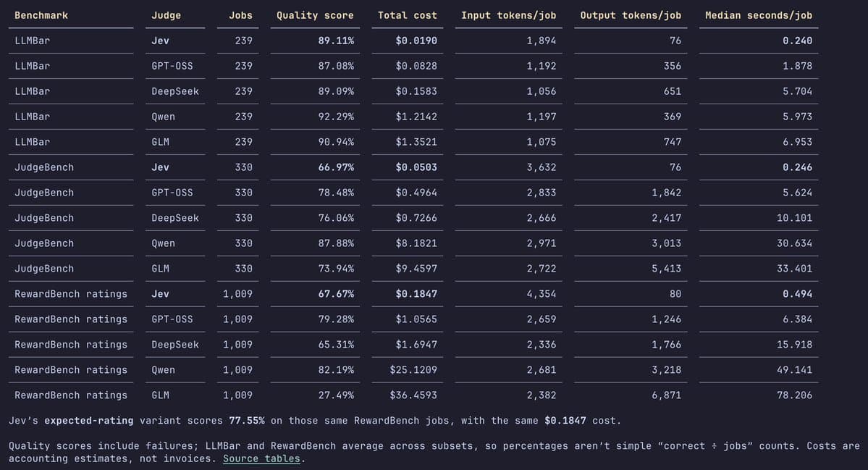Select the 1,894 input tokens cell

click(542, 41)
